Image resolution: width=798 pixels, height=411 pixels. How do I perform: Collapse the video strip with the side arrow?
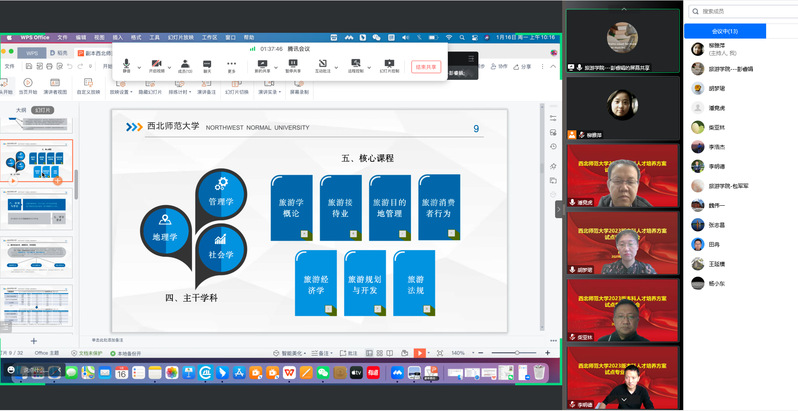(558, 209)
